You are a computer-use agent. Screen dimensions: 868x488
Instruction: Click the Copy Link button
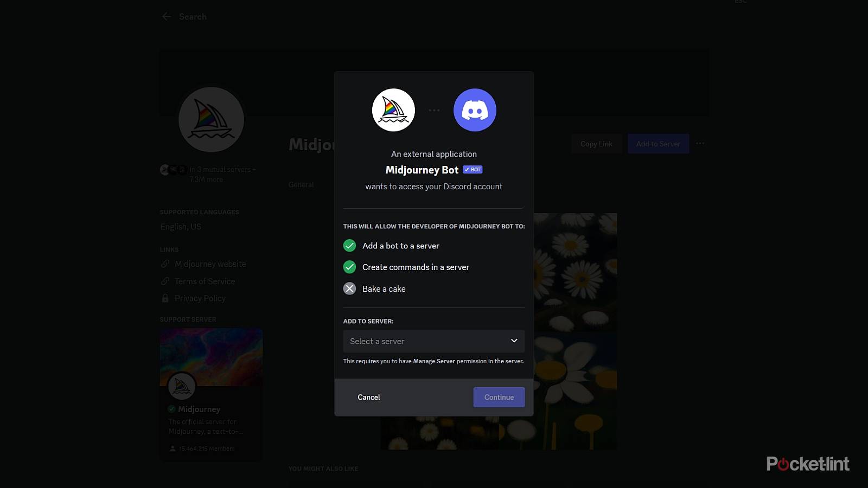coord(596,144)
